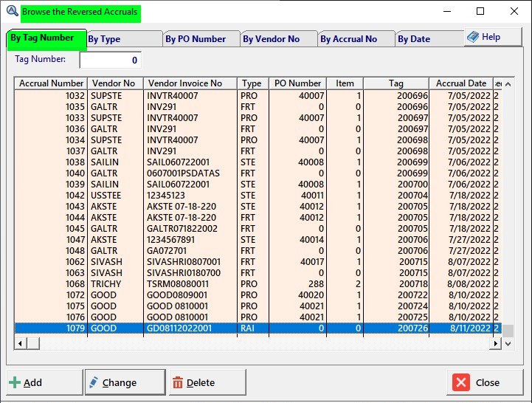Click the Help book icon
The image size is (532, 403).
473,37
